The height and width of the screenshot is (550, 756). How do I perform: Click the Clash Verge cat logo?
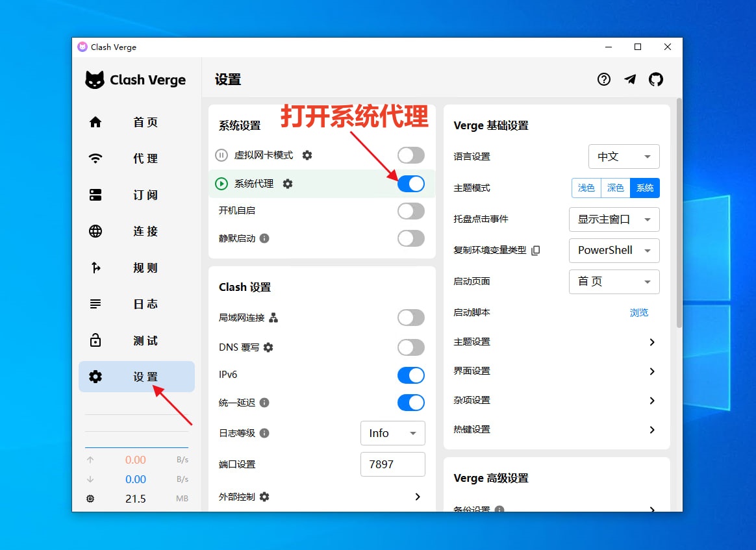(95, 80)
